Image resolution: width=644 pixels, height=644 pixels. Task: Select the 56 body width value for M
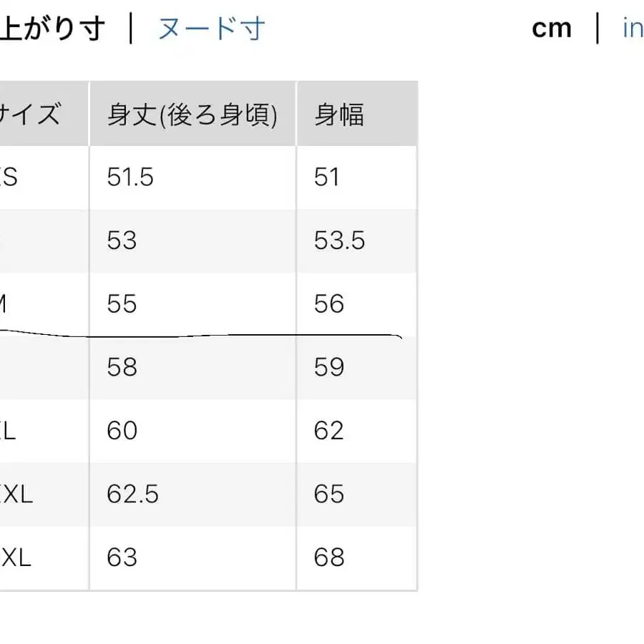pos(330,303)
